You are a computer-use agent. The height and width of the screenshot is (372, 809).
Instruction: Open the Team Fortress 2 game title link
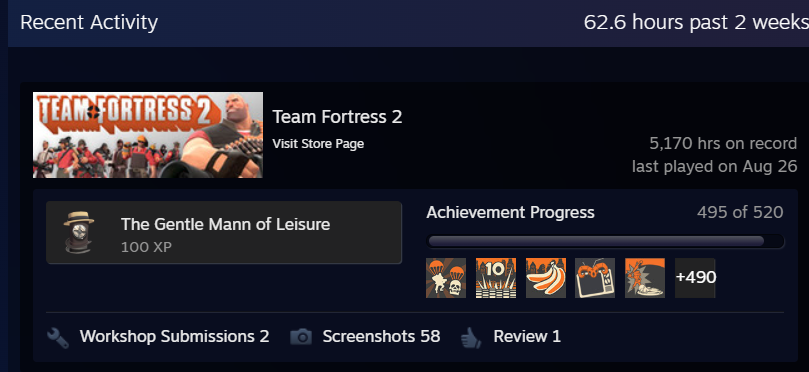click(x=337, y=117)
